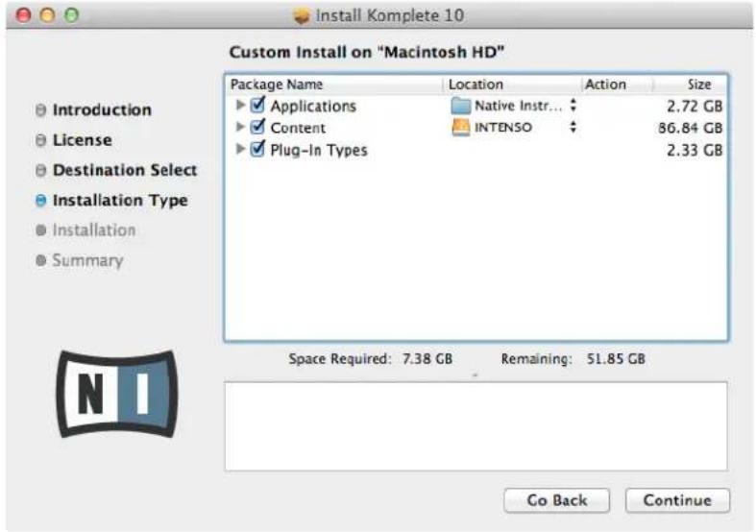This screenshot has height=532, width=756.
Task: Click the 86.84 GB size value
Action: coord(691,128)
